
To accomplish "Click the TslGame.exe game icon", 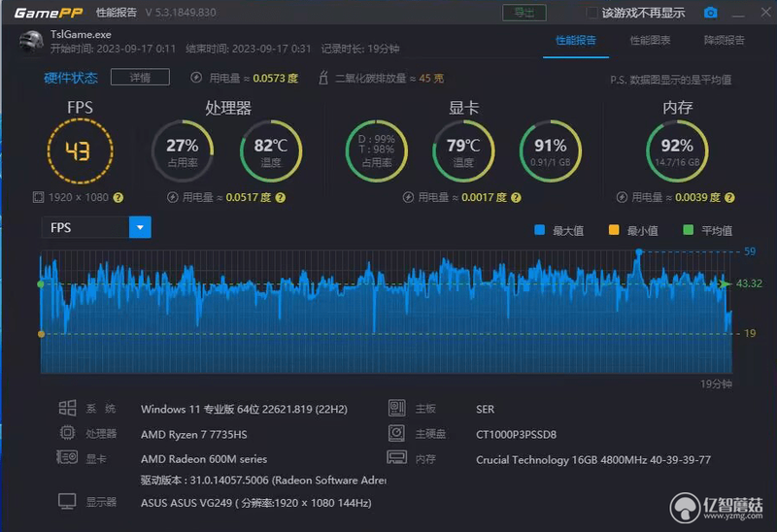I will point(31,42).
